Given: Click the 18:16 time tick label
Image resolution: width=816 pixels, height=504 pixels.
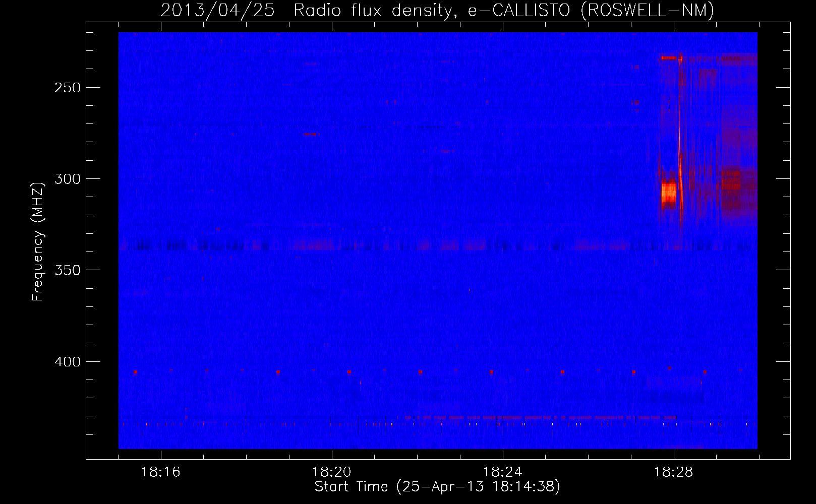Looking at the screenshot, I should (x=161, y=472).
